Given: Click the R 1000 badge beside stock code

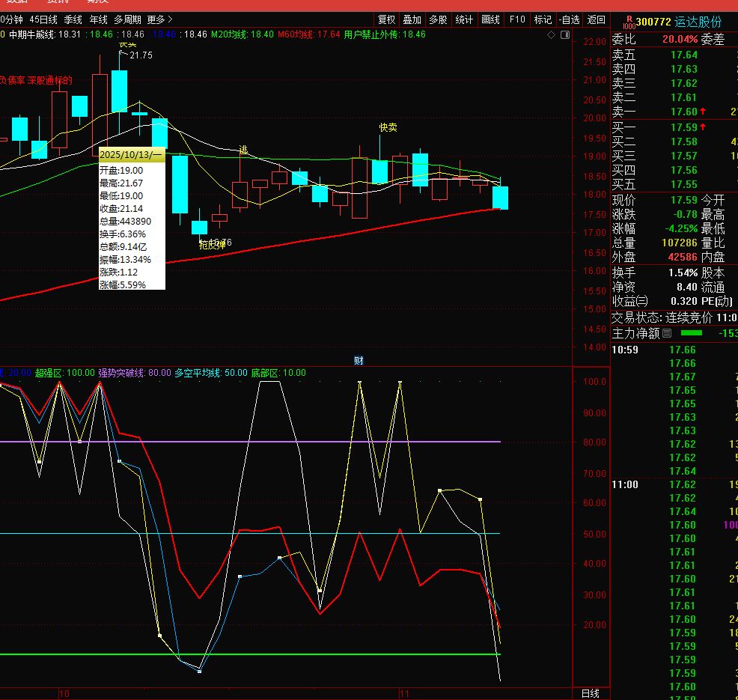Looking at the screenshot, I should point(629,22).
